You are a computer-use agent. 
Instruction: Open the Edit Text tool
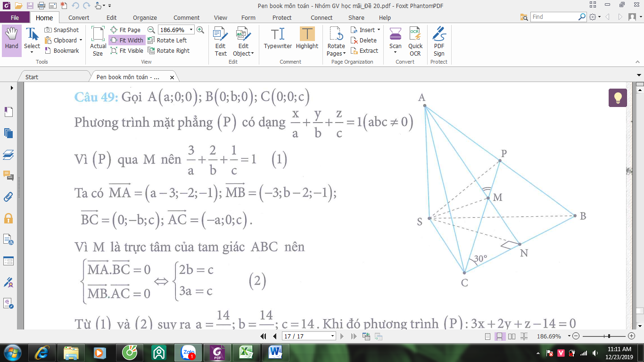tap(220, 41)
